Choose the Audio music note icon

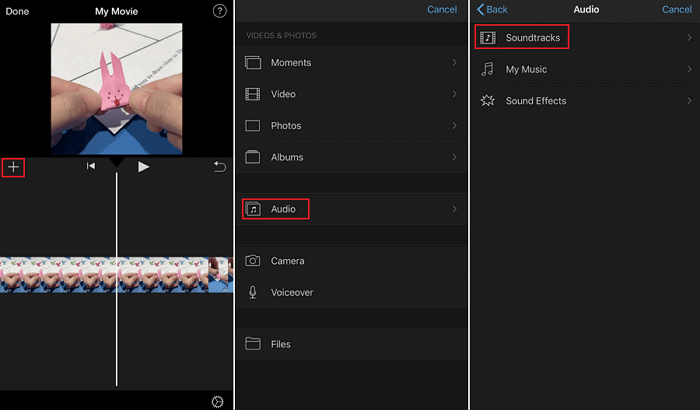[x=253, y=209]
